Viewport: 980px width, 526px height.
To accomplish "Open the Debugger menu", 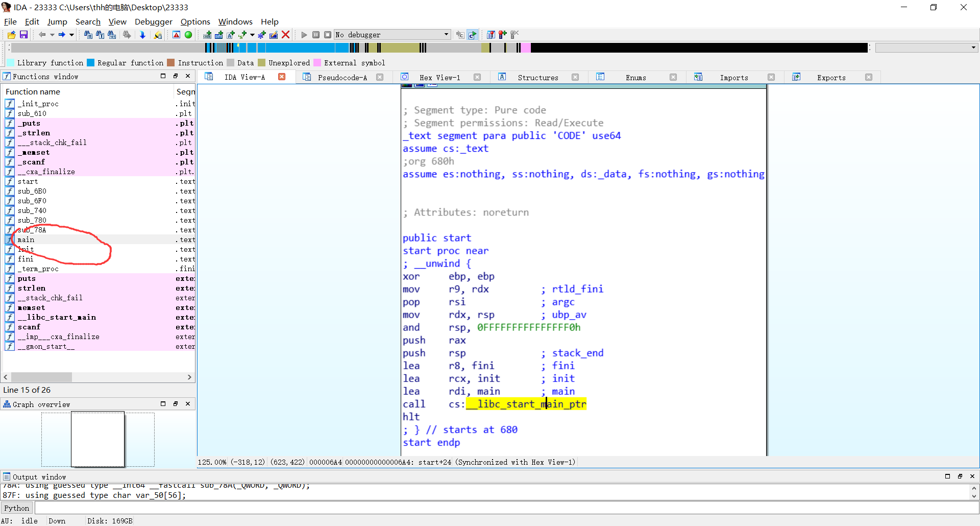I will point(154,21).
